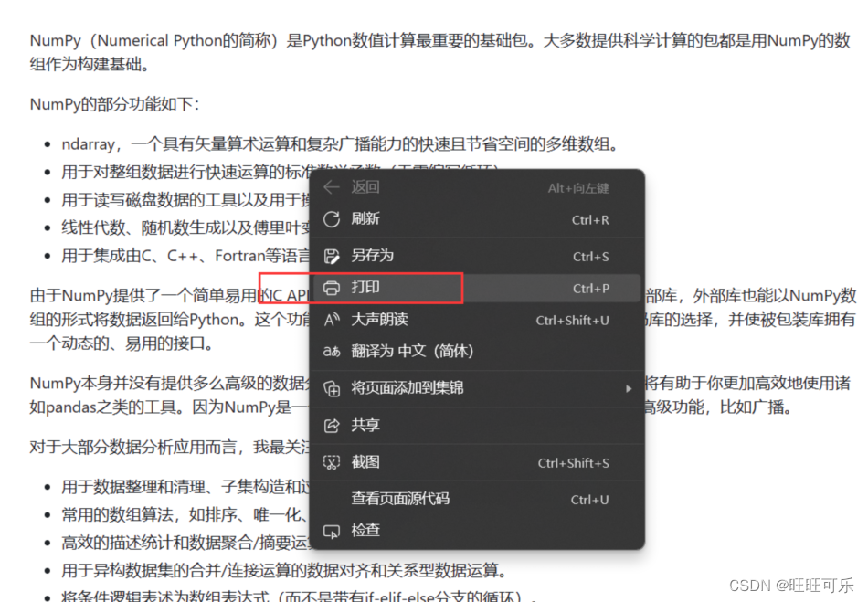
Task: Click the Save As disk icon
Action: tap(332, 256)
